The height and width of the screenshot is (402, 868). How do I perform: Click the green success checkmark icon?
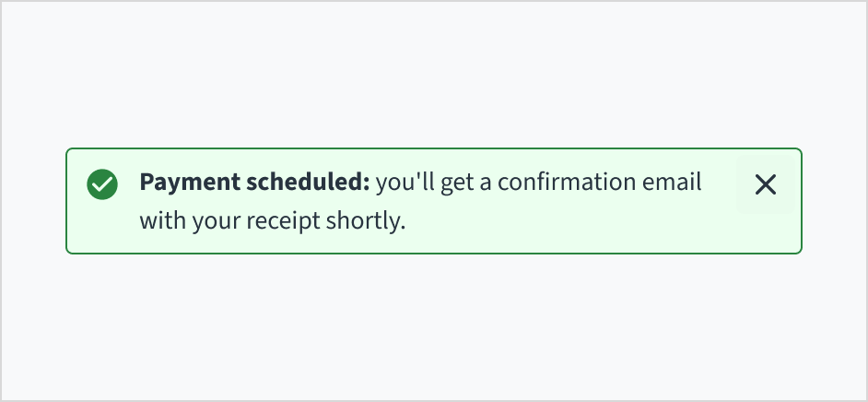(102, 184)
